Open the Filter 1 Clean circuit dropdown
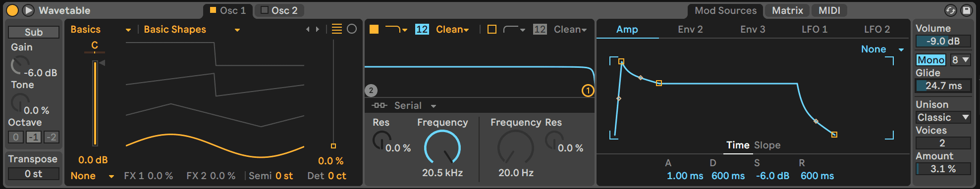The height and width of the screenshot is (189, 980). [x=452, y=30]
